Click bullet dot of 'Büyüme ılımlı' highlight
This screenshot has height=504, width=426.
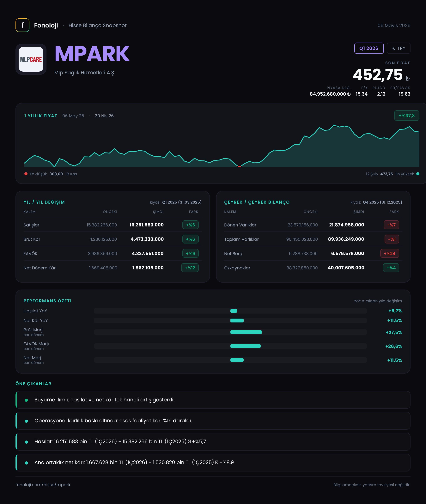[x=26, y=400]
